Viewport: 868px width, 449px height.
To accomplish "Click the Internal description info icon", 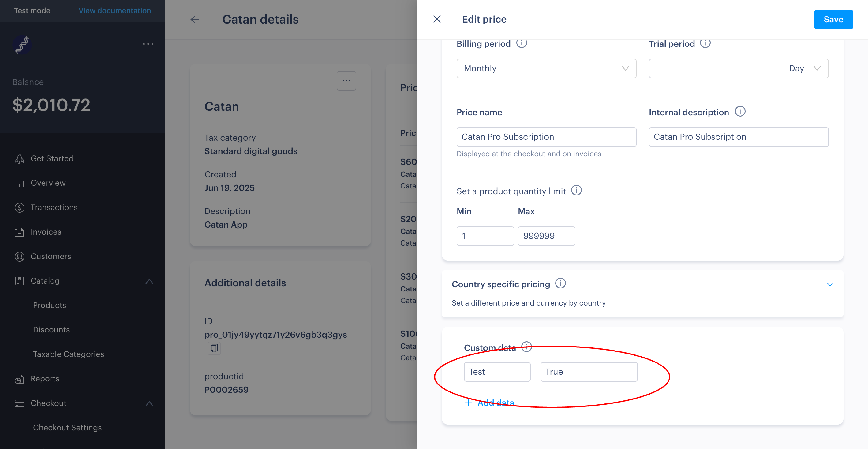I will [x=740, y=112].
